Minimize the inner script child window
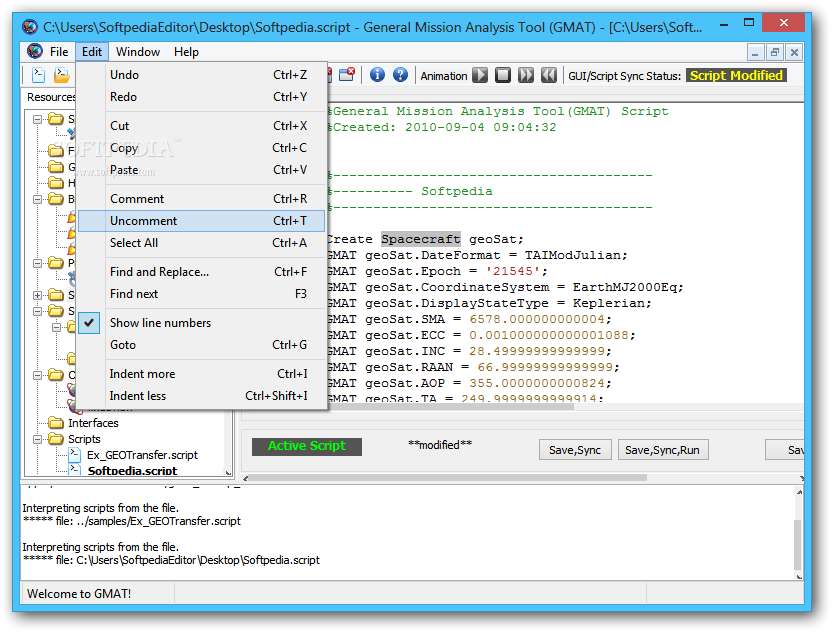The width and height of the screenshot is (832, 632). pos(755,52)
